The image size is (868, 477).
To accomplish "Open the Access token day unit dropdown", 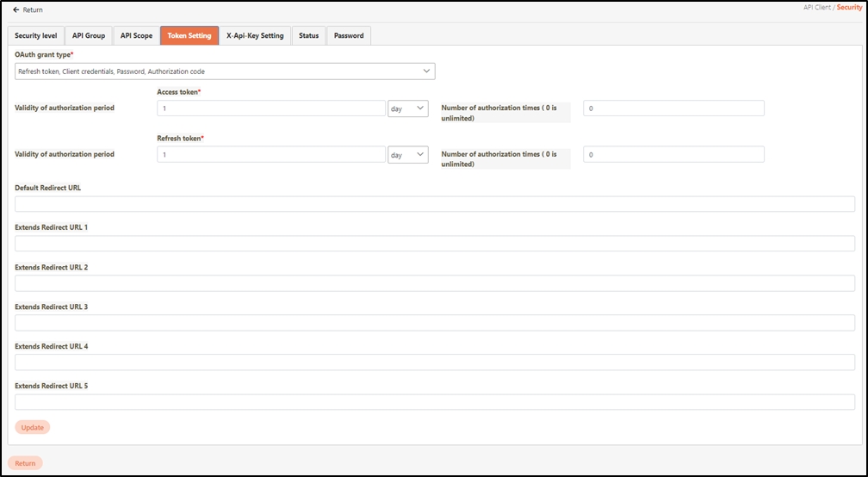I will click(407, 108).
